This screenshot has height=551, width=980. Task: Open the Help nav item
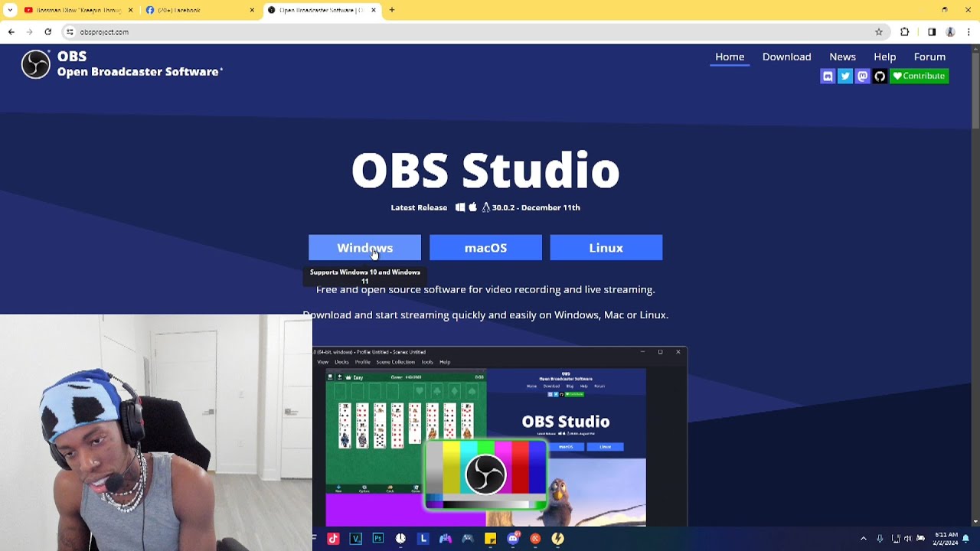tap(884, 57)
